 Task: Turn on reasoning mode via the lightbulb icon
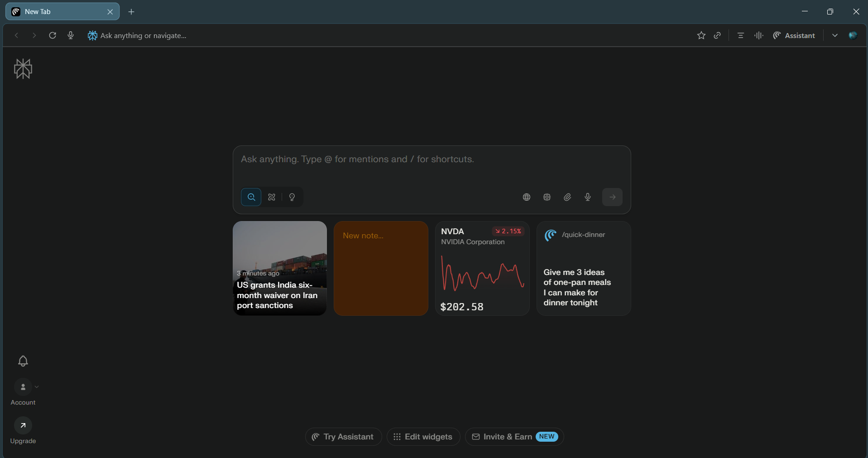(x=292, y=197)
